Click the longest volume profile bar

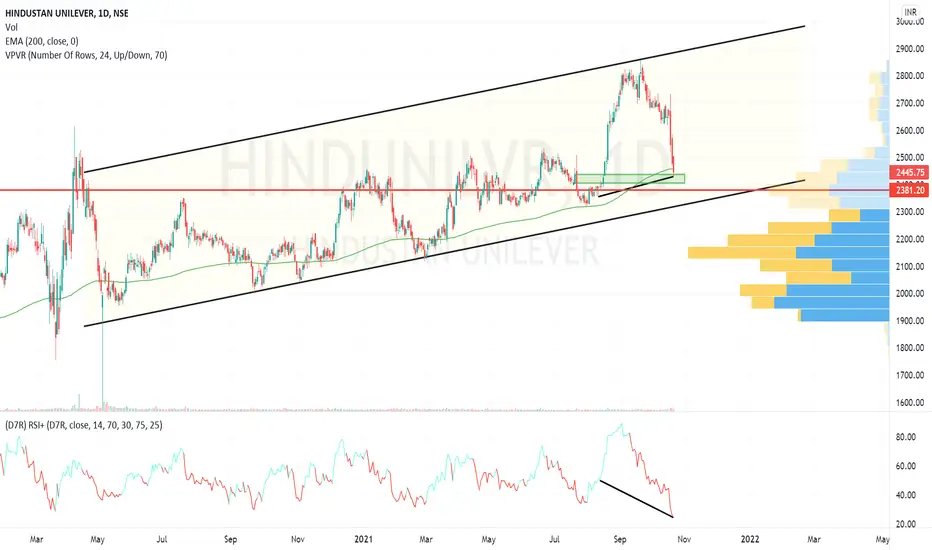(789, 253)
